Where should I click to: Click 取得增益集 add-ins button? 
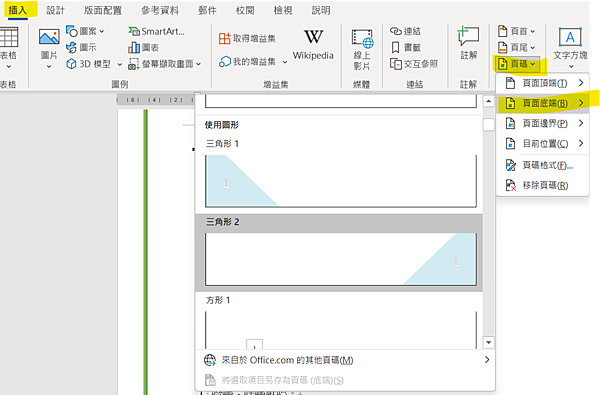click(x=247, y=38)
